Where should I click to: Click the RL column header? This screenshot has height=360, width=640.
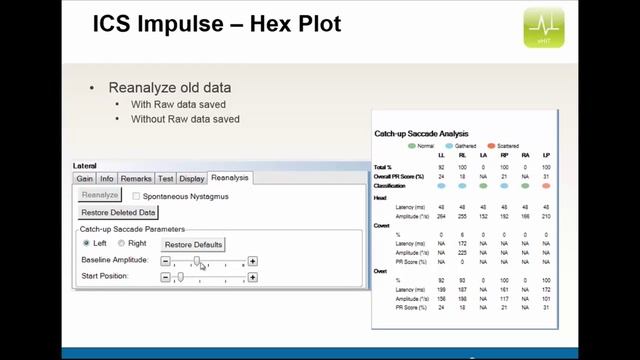coord(462,156)
